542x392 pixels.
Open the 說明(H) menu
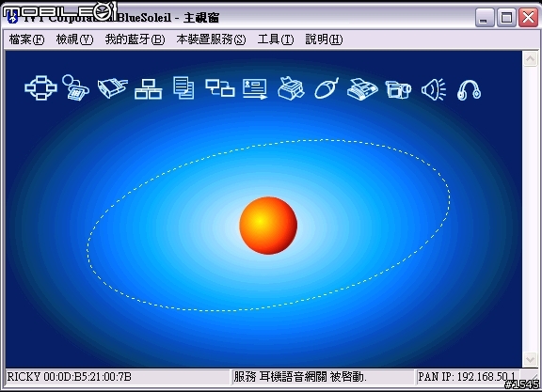[324, 39]
